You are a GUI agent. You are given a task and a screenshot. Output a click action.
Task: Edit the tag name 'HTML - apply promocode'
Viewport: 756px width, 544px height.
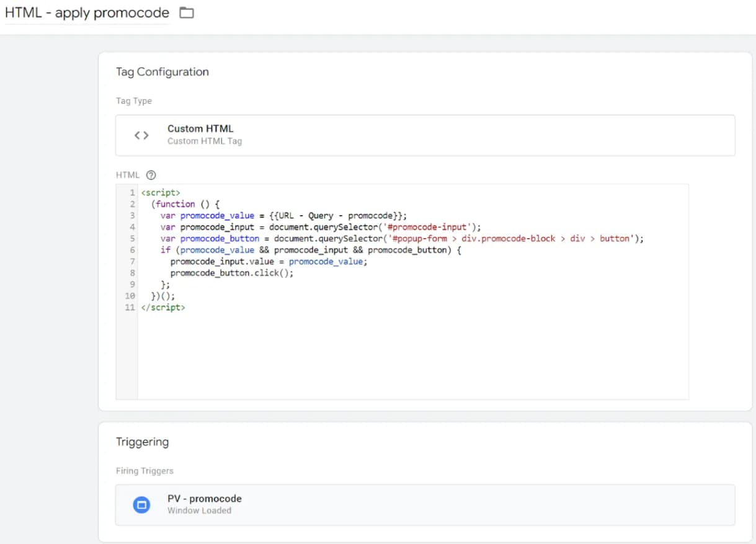point(87,12)
